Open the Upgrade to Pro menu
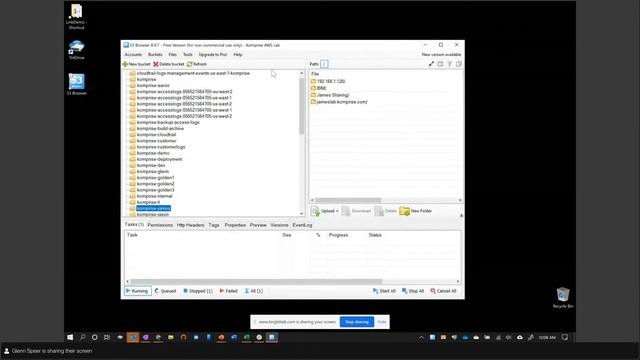The height and width of the screenshot is (360, 640). (213, 54)
